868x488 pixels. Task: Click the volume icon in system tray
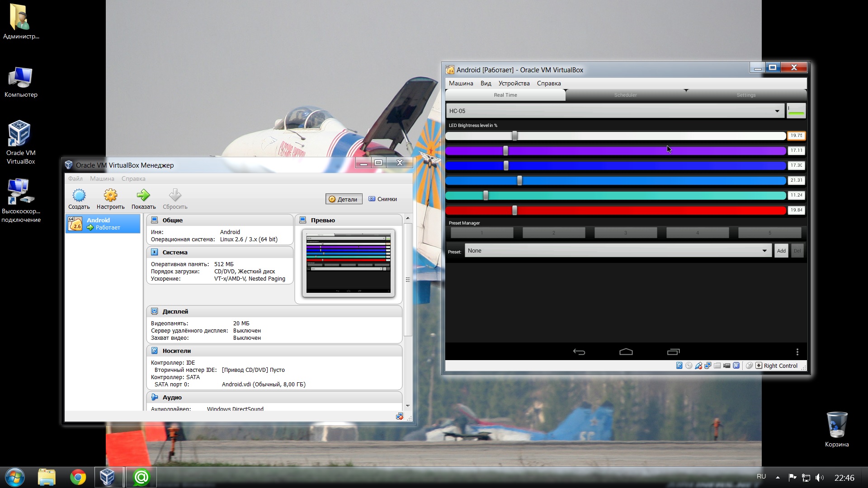tap(819, 478)
